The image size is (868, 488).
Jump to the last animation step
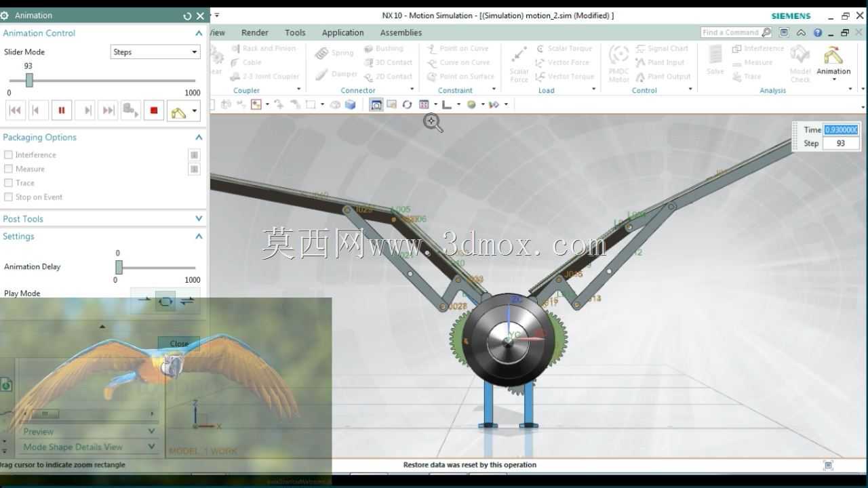pos(108,110)
